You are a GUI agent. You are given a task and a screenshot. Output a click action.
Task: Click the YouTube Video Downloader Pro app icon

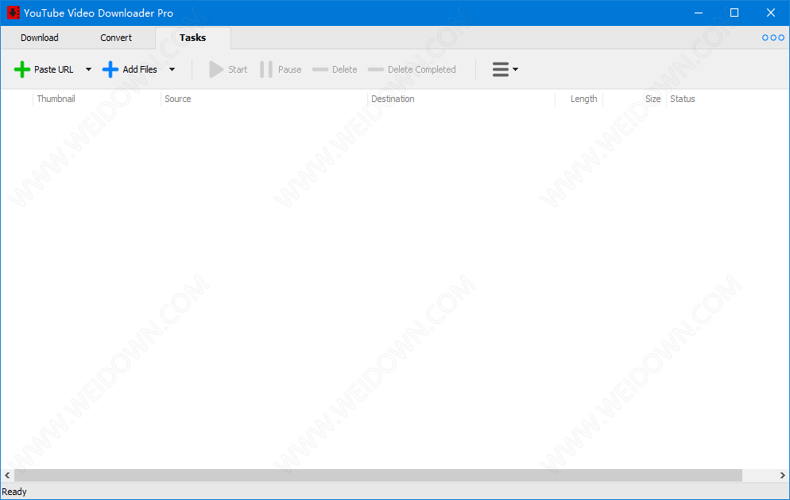(x=13, y=13)
